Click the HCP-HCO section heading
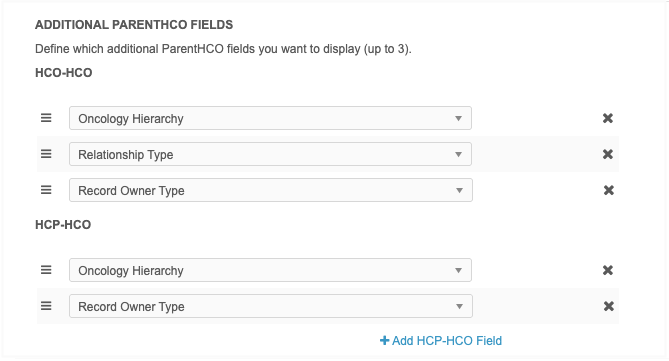The width and height of the screenshot is (669, 361). tap(63, 225)
